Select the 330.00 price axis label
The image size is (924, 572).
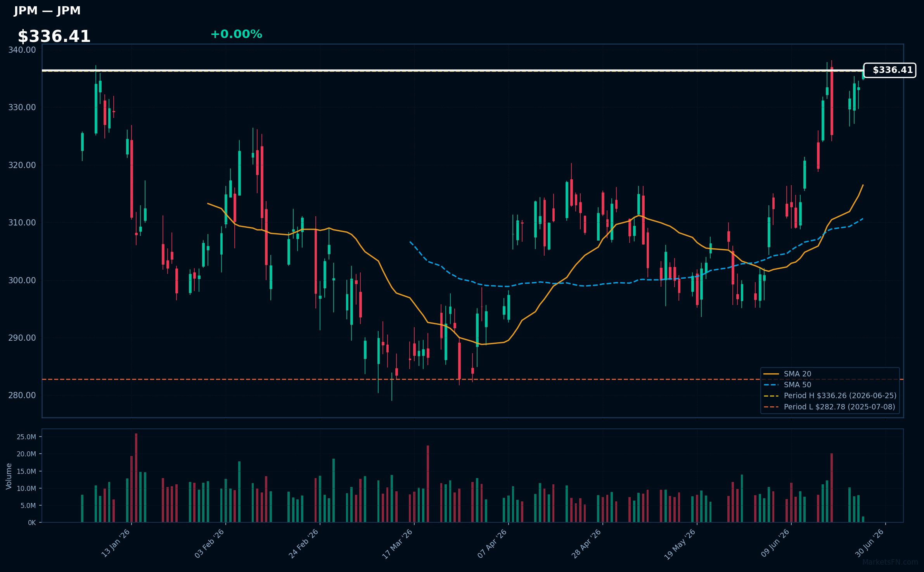22,107
